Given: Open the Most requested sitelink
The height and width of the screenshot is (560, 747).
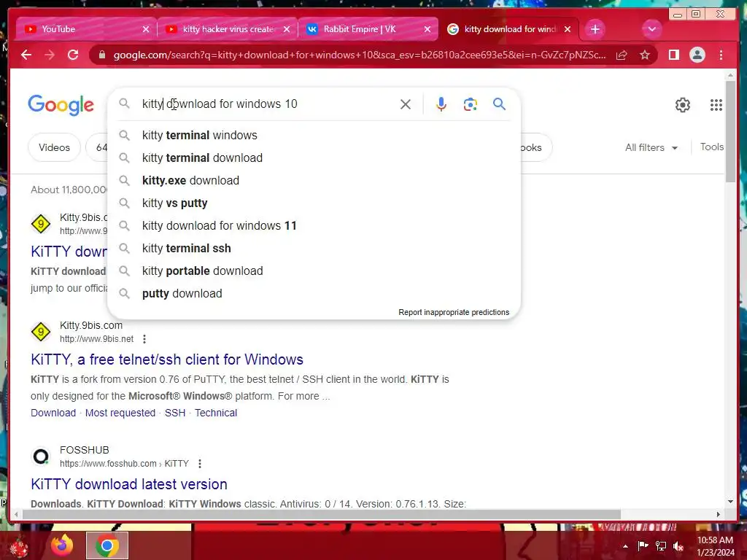Looking at the screenshot, I should tap(120, 413).
